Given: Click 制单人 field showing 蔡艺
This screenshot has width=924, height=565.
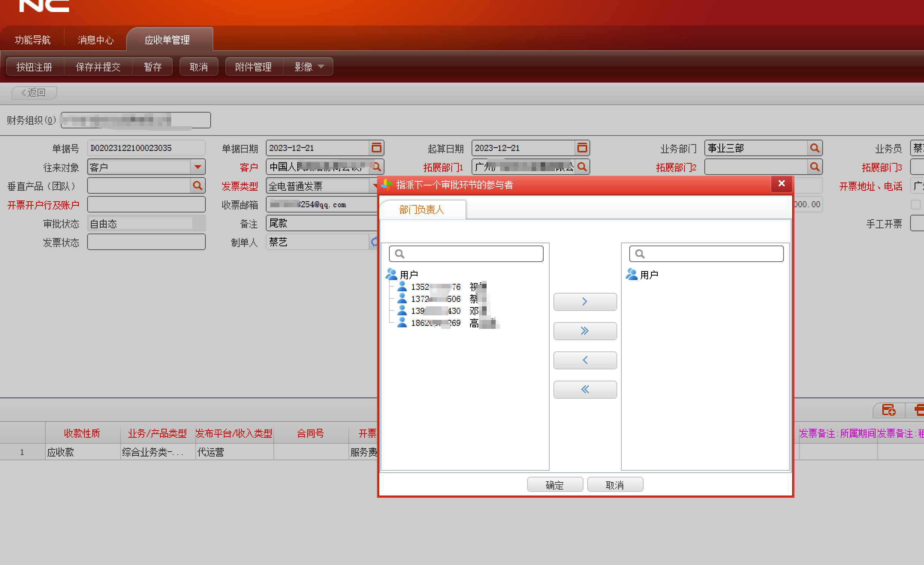Looking at the screenshot, I should 318,242.
